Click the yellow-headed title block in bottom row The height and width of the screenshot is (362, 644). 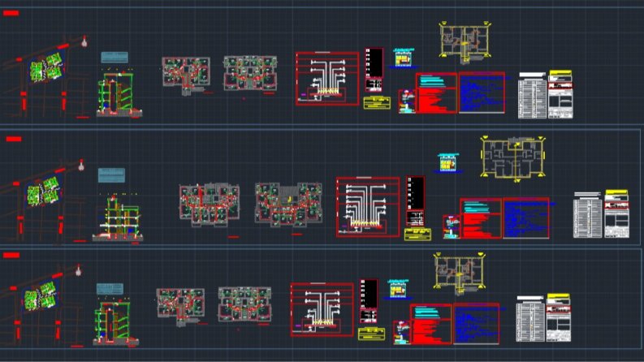[x=559, y=317]
